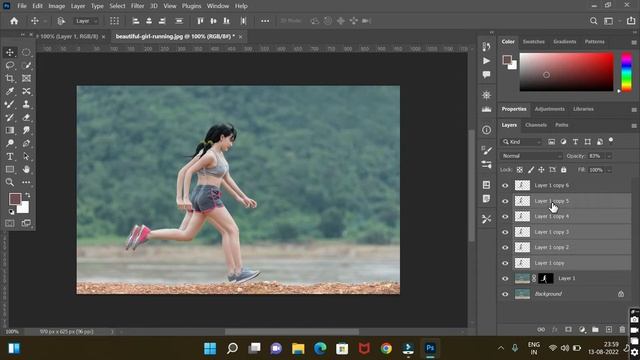Open the Color panel menu
This screenshot has height=360, width=640.
(634, 42)
